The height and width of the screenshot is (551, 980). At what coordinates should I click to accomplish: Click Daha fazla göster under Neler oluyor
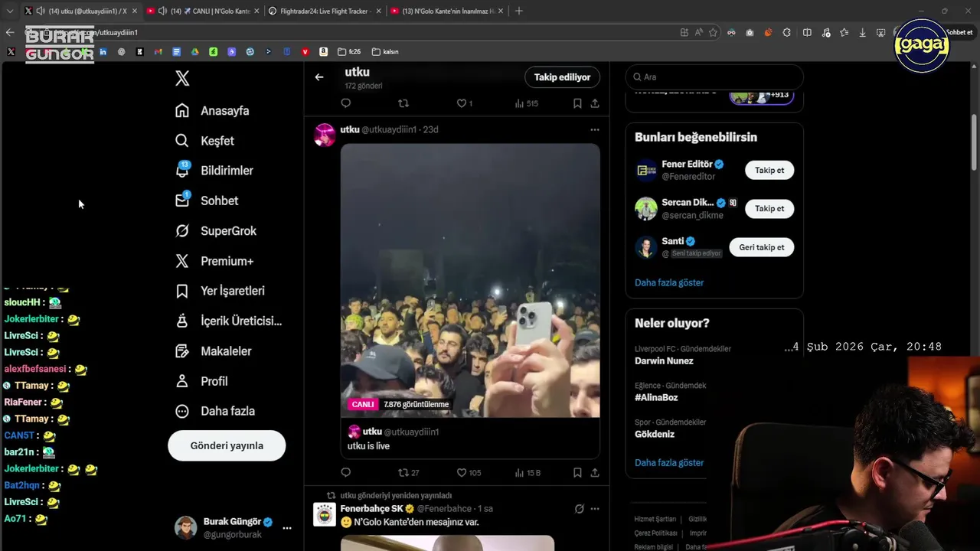(669, 462)
